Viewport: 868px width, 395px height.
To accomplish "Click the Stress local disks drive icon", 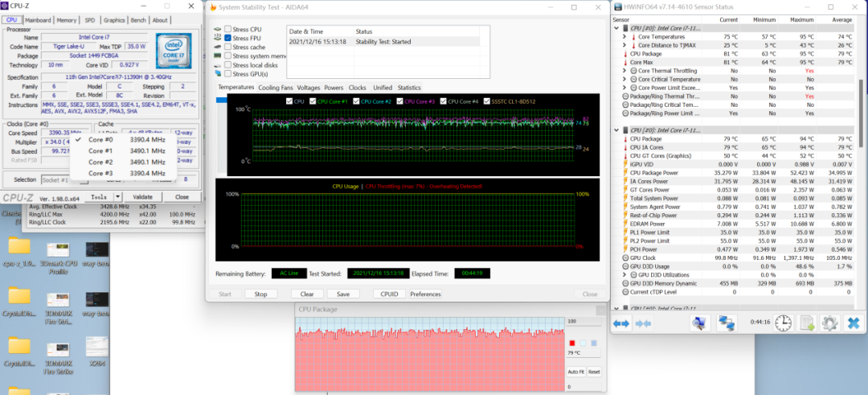I will [x=218, y=65].
